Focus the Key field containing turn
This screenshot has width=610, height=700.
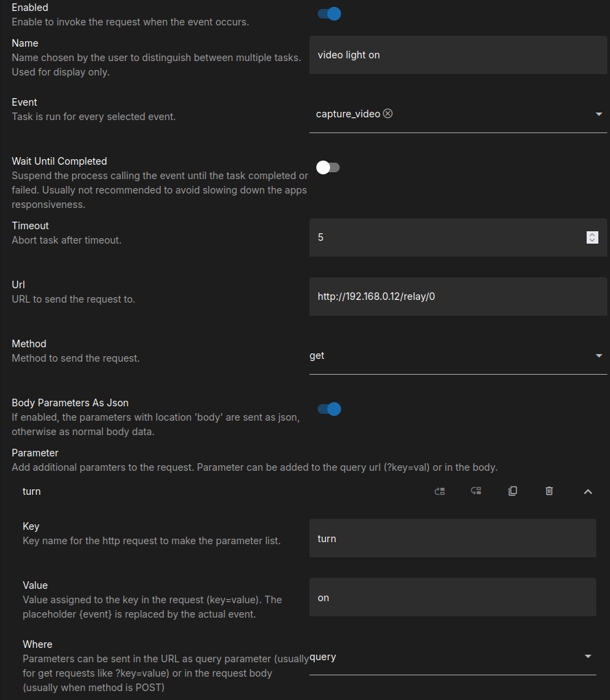[x=452, y=539]
